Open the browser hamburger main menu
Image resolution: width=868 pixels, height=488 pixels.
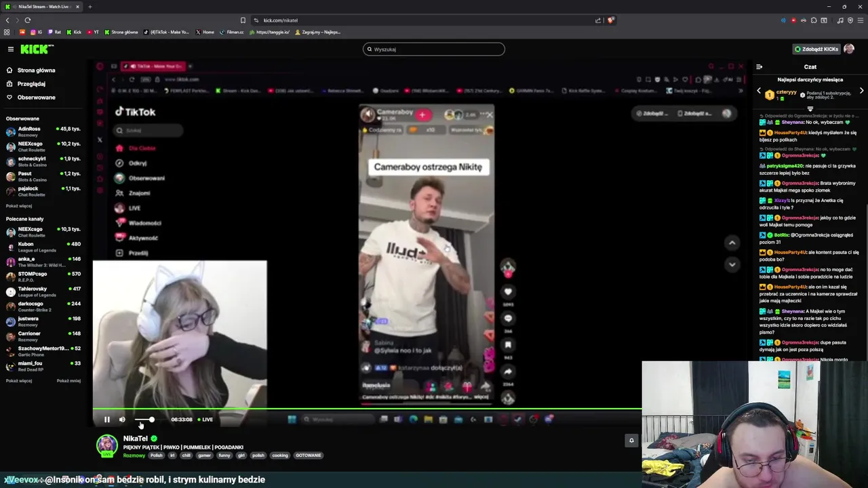pos(861,20)
